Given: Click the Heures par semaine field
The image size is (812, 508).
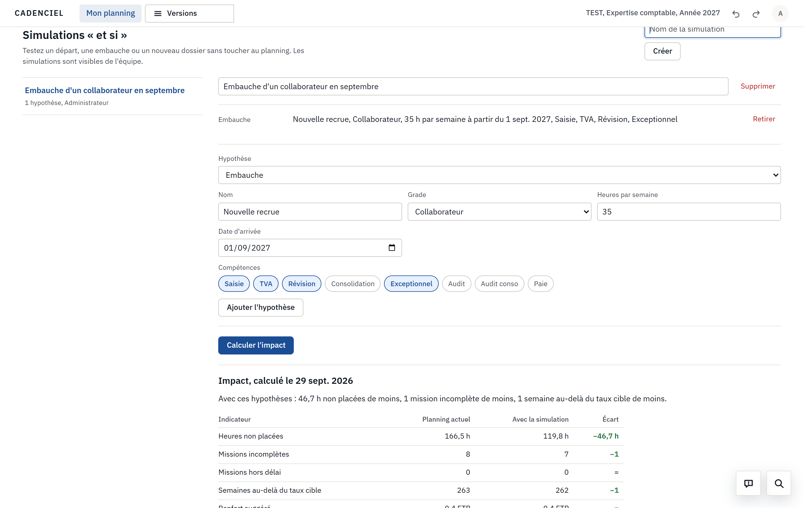Looking at the screenshot, I should pyautogui.click(x=689, y=212).
